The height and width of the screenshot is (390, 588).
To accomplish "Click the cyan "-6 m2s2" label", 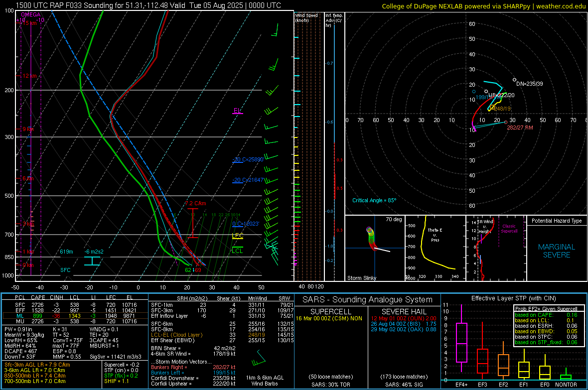I will tap(94, 252).
